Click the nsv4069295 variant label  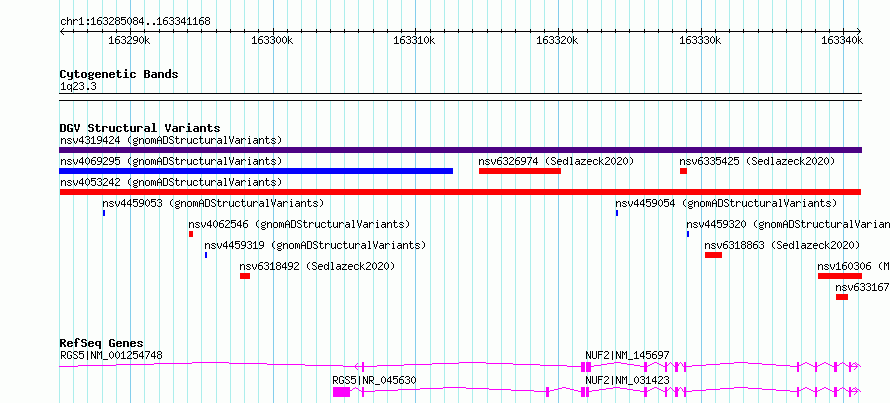pos(171,161)
